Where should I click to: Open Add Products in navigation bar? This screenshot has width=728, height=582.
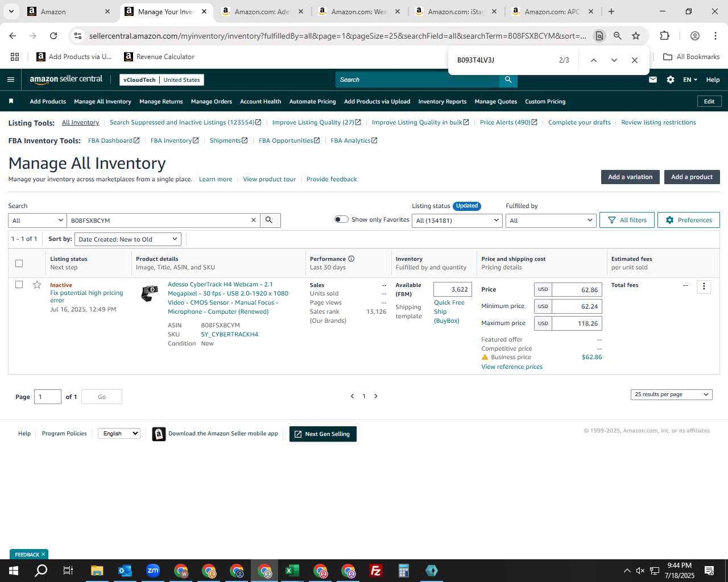(48, 102)
